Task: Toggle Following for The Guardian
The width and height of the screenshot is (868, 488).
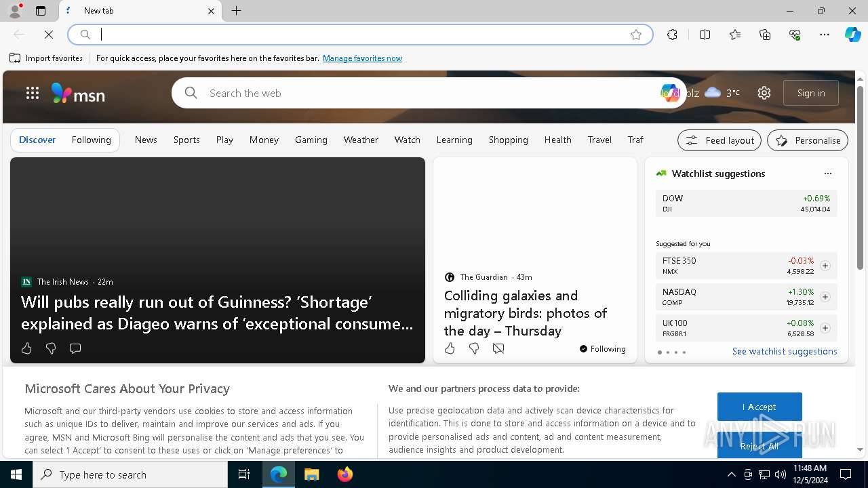Action: click(x=603, y=349)
